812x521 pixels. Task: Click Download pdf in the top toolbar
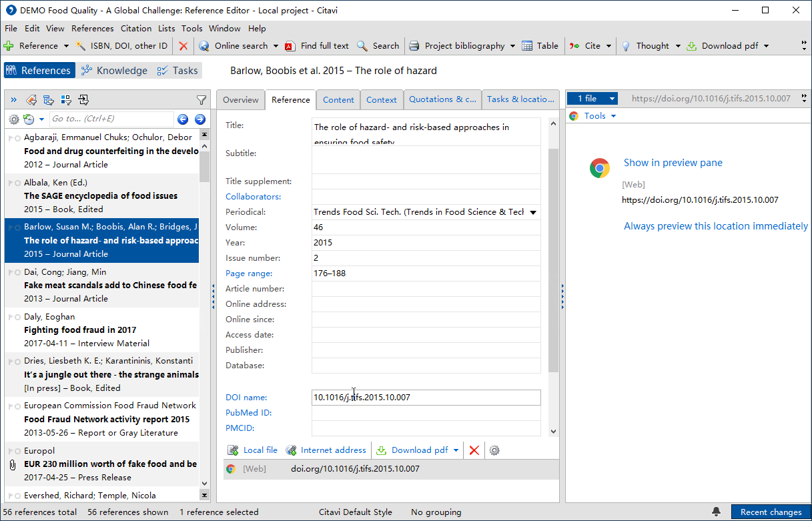click(x=723, y=46)
